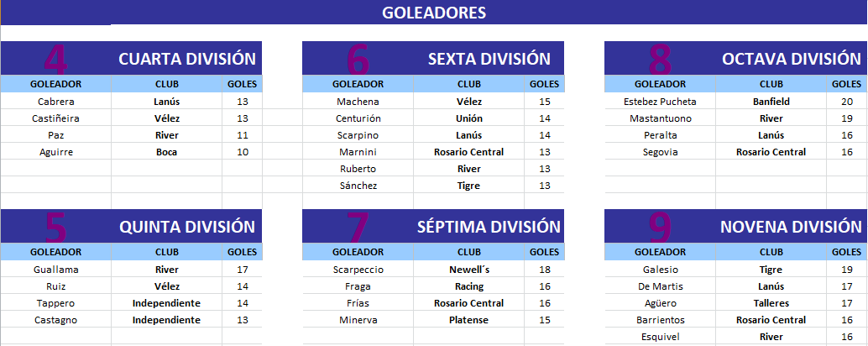This screenshot has width=868, height=346.
Task: Select the Galesio cell in Novena División
Action: (x=660, y=270)
